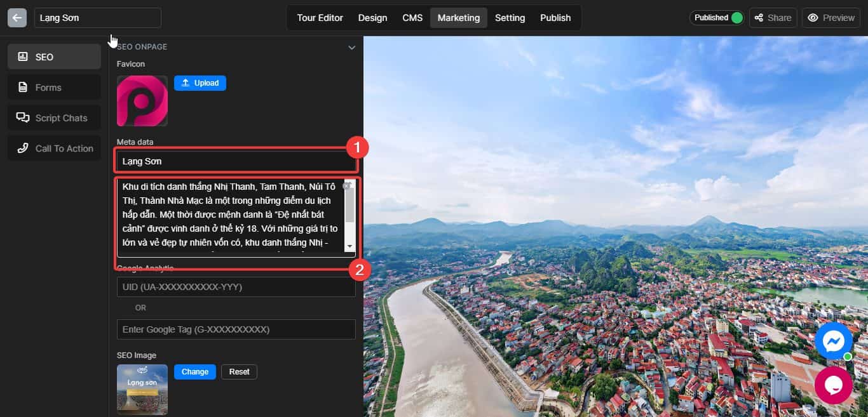Open the live chat bubble
This screenshot has width=868, height=417.
(x=833, y=385)
